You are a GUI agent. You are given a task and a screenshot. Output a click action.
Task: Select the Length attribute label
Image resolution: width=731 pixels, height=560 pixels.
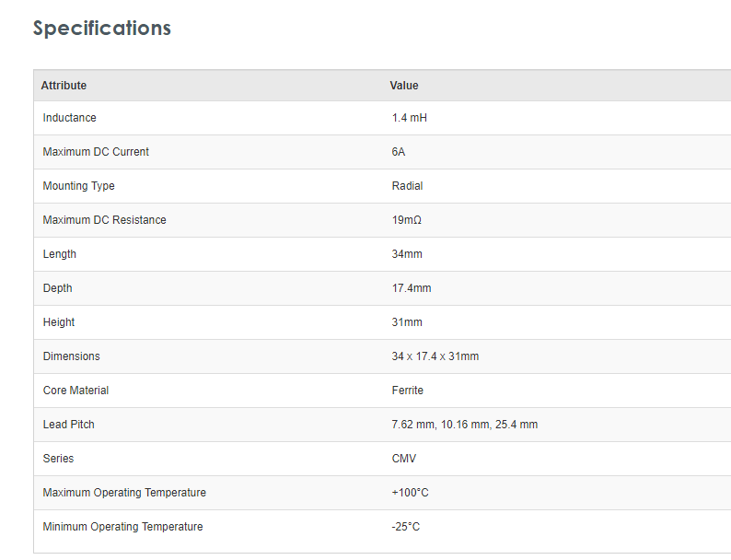[60, 254]
